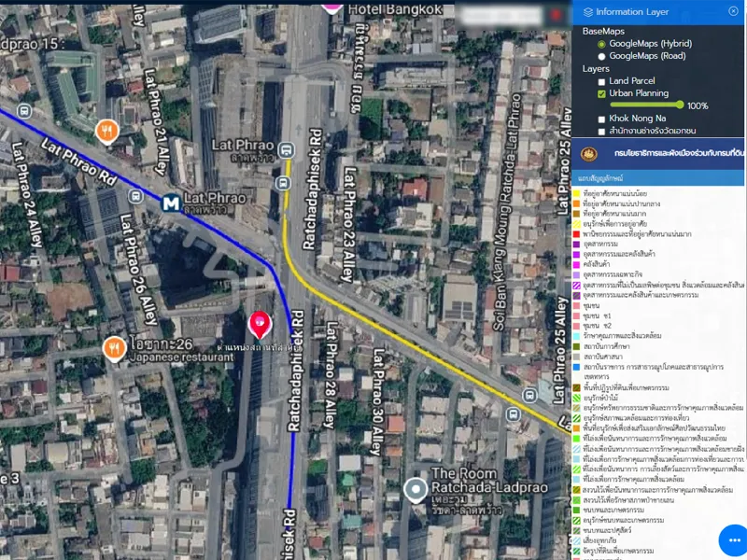This screenshot has height=560, width=747.
Task: Select GoogleMaps (Hybrid) basemap
Action: click(x=601, y=44)
